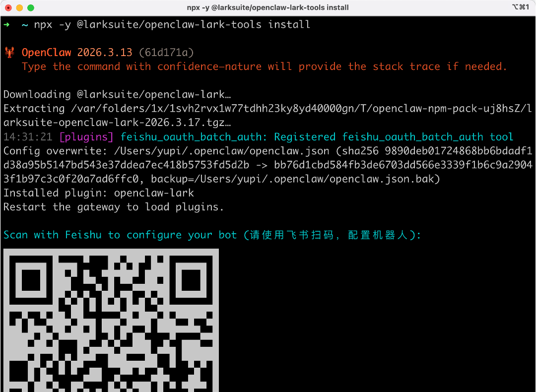The image size is (536, 392).
Task: Click the 'd38a95b5147bd543e37ddea7ec418b5753fd5d2b' hash line
Action: click(x=127, y=165)
